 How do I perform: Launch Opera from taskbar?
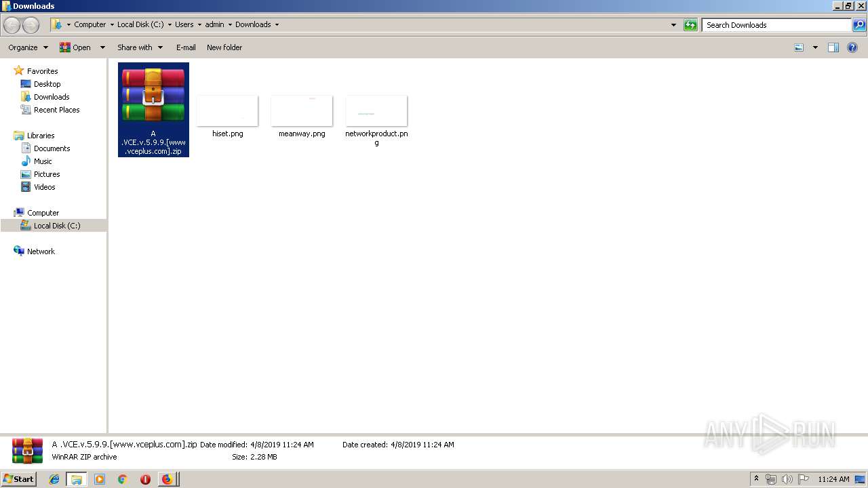[x=145, y=479]
